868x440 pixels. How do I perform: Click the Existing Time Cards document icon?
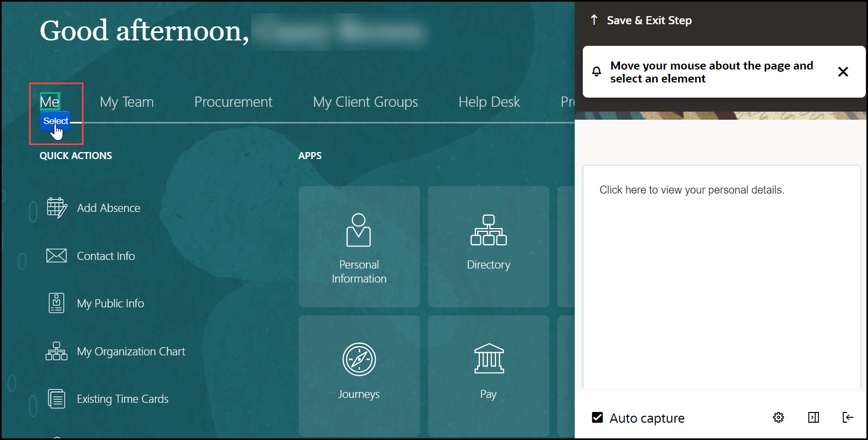click(x=57, y=399)
